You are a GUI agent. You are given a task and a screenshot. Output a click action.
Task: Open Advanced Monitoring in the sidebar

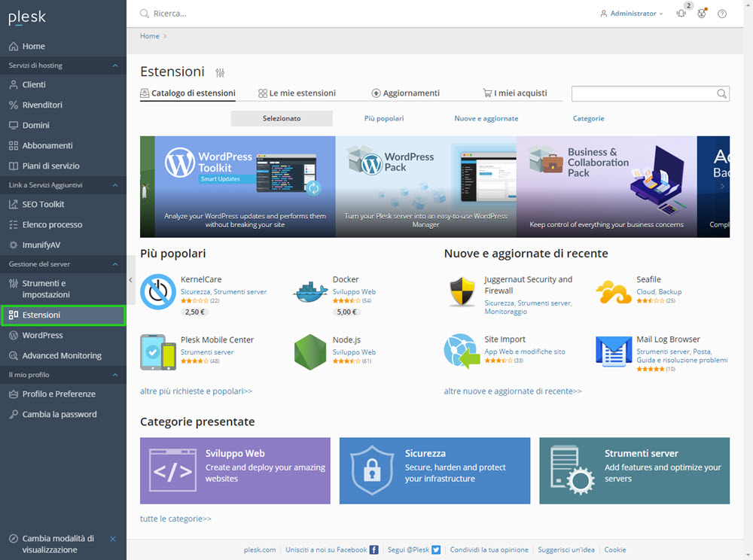(x=63, y=355)
